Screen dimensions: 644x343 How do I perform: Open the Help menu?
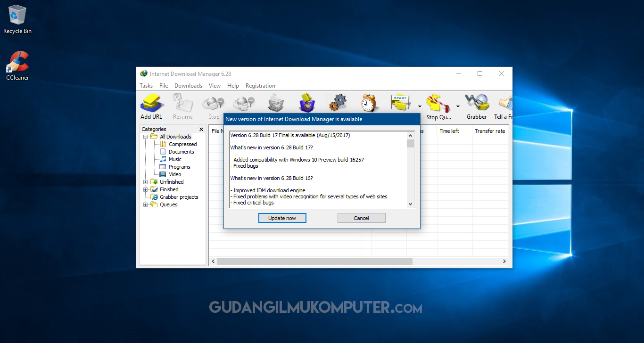(x=233, y=86)
